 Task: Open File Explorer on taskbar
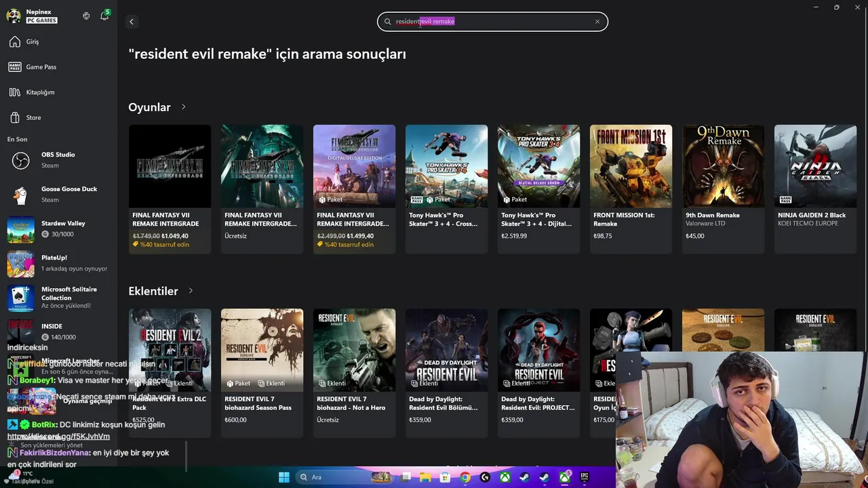pyautogui.click(x=426, y=477)
